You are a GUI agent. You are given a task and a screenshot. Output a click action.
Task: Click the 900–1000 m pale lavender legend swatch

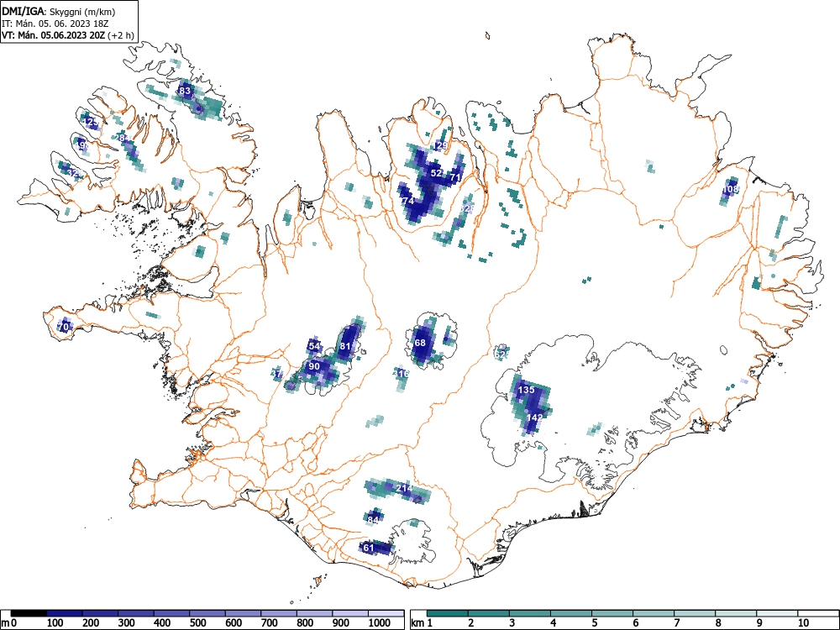pyautogui.click(x=350, y=614)
